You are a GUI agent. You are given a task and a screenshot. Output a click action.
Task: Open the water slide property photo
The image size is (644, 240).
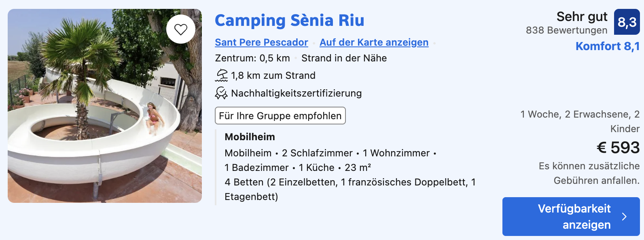105,106
